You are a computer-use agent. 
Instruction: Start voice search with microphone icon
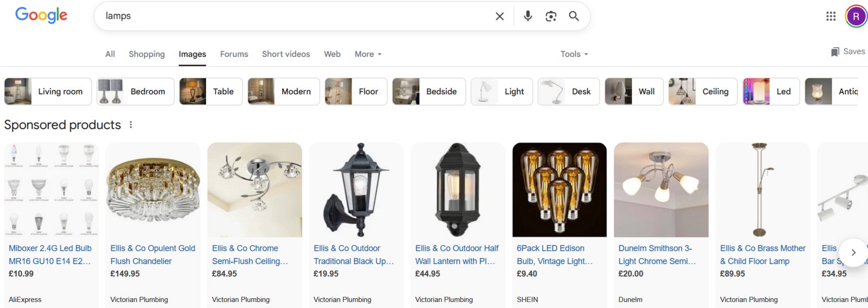[527, 16]
